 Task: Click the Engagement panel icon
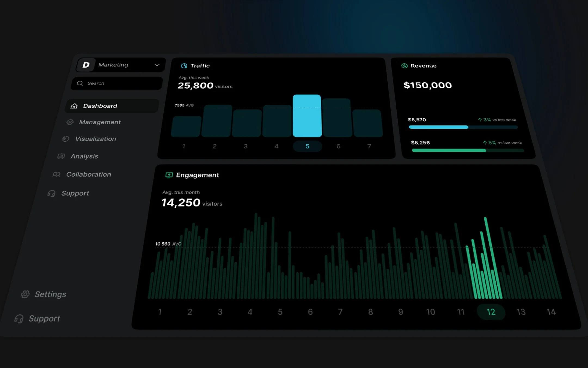click(169, 175)
